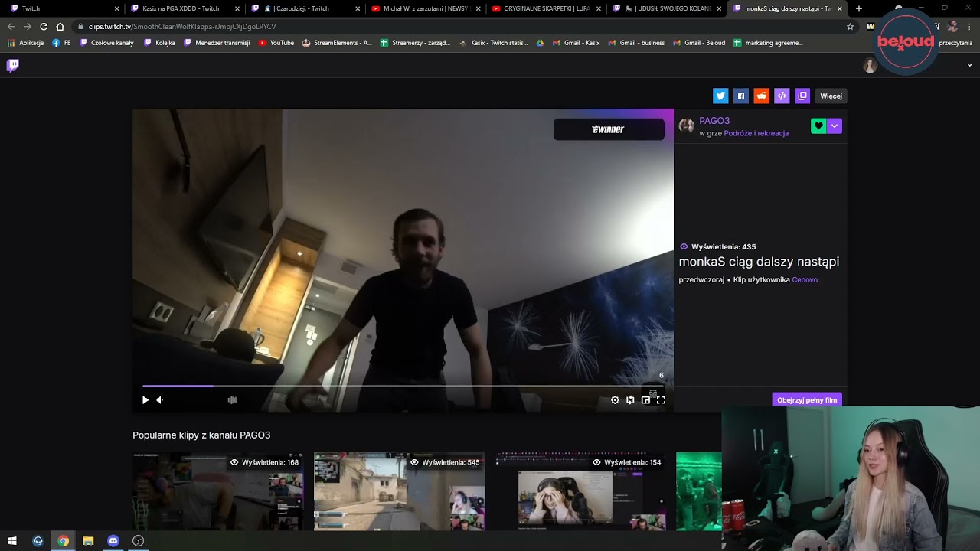Screen dimensions: 980x551
Task: Toggle follow with the green heart button
Action: pos(818,126)
